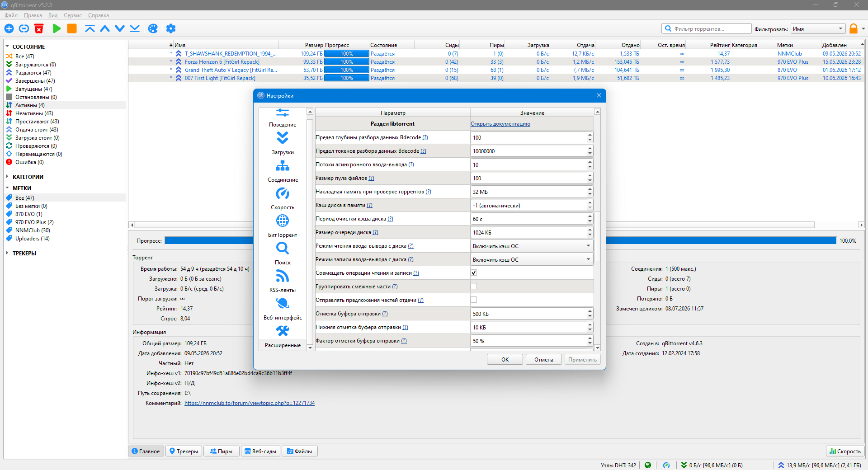Click the orange stop torrents icon
The width and height of the screenshot is (868, 470).
point(72,28)
